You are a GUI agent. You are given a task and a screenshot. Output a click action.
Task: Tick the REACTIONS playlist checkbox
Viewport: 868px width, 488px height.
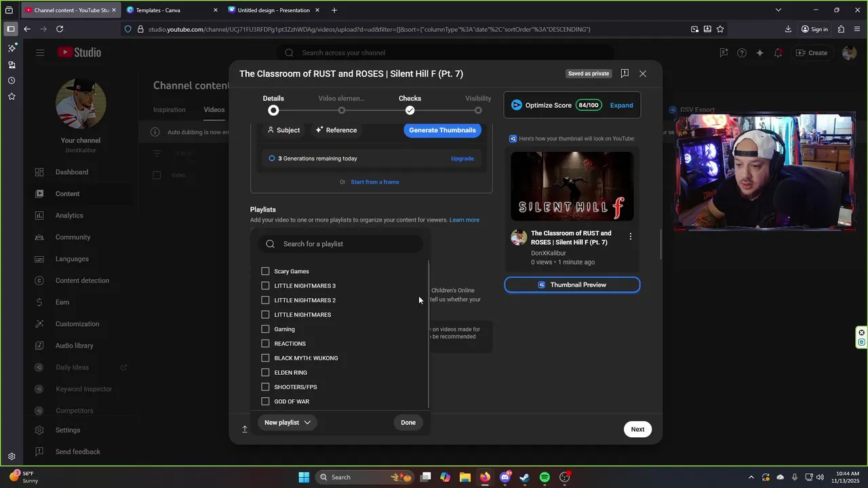(265, 344)
